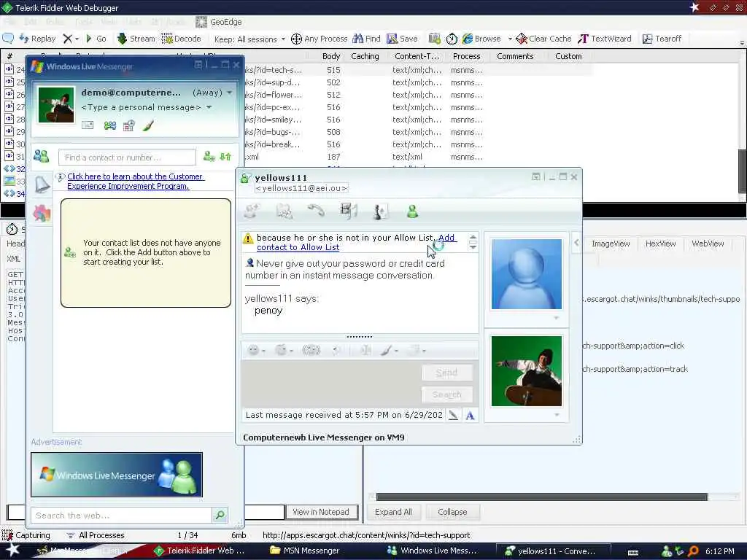Click the Windows Live Messenger advertisement banner
This screenshot has width=747, height=560.
pos(117,474)
